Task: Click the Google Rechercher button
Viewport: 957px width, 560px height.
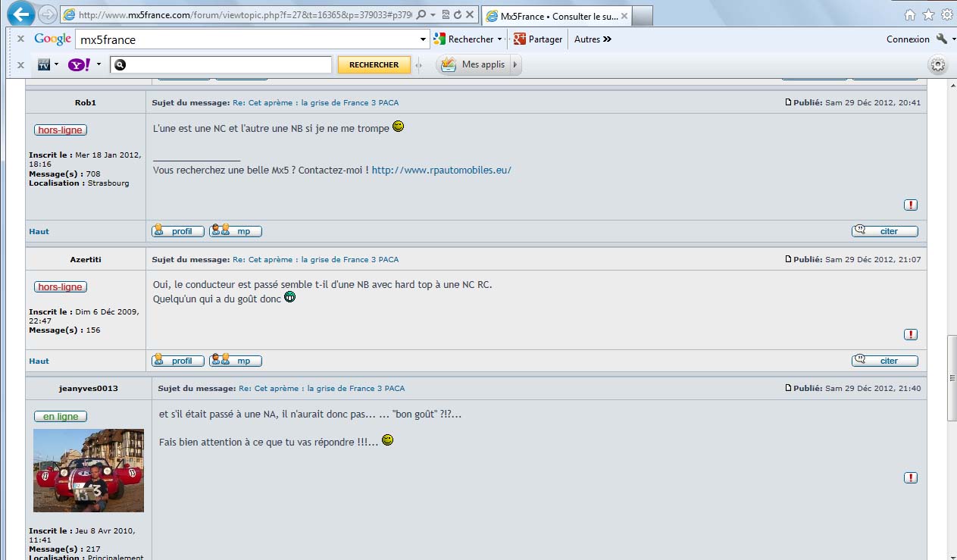Action: (462, 39)
